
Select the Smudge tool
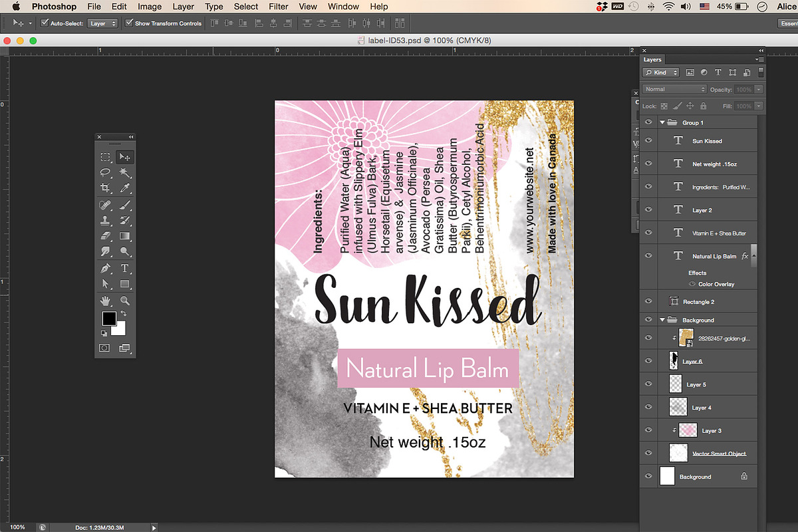click(x=105, y=251)
